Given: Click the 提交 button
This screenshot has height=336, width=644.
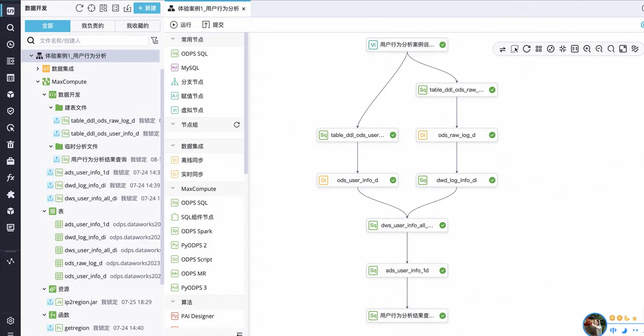Looking at the screenshot, I should (x=213, y=25).
